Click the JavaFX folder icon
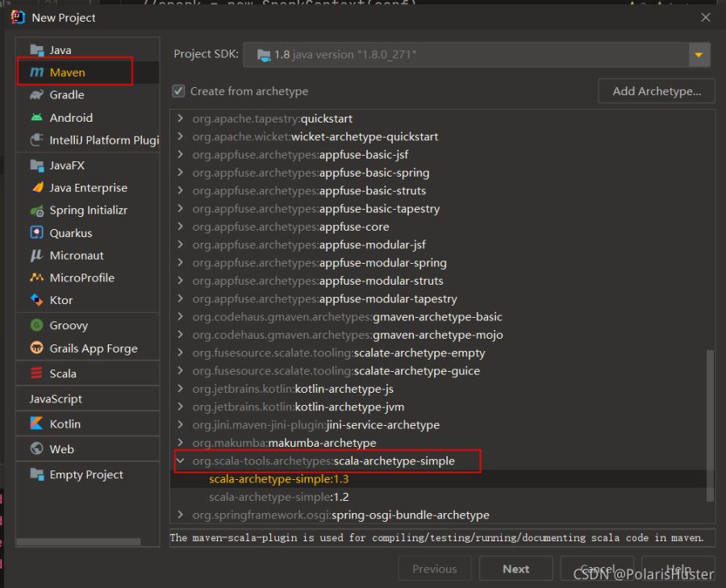Image resolution: width=726 pixels, height=588 pixels. coord(36,165)
